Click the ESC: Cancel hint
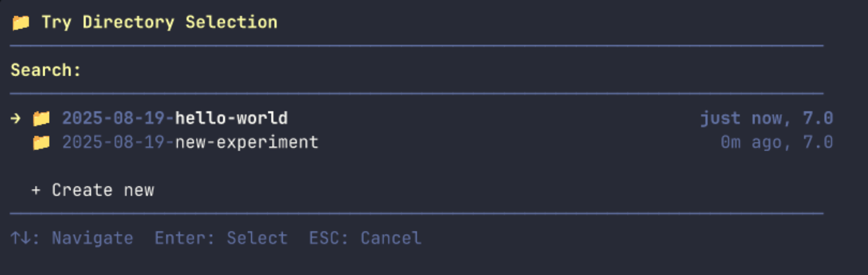The image size is (868, 275). click(x=365, y=238)
